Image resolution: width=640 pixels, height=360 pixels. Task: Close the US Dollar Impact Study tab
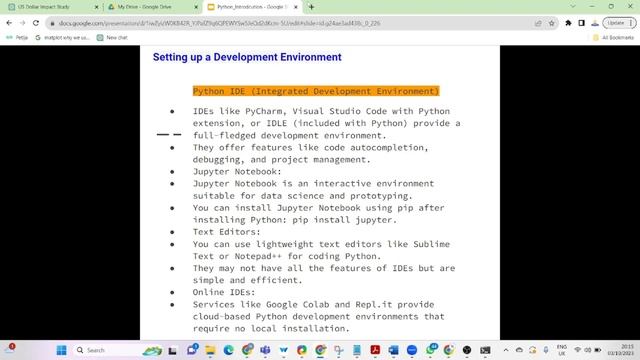pos(96,7)
